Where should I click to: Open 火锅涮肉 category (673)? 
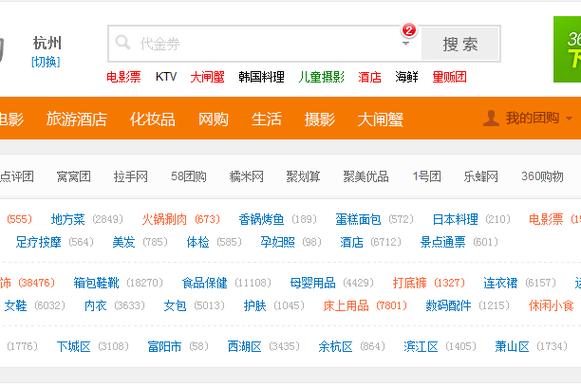(x=165, y=219)
